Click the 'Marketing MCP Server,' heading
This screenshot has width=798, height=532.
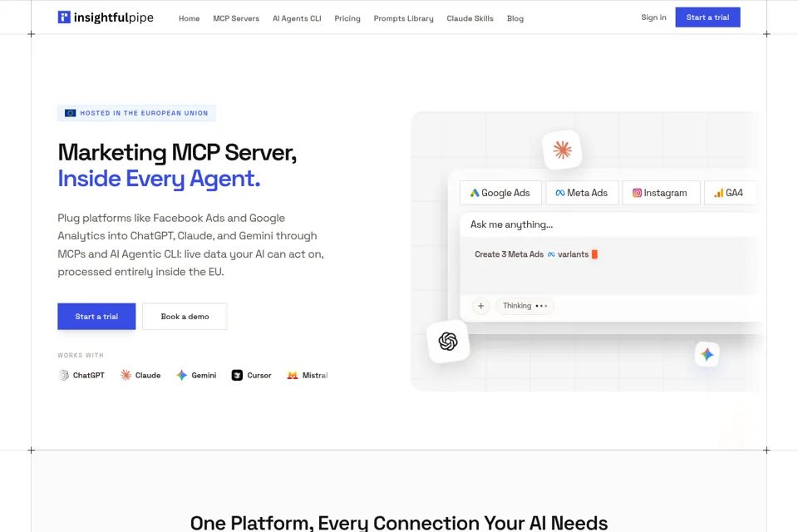(x=177, y=152)
